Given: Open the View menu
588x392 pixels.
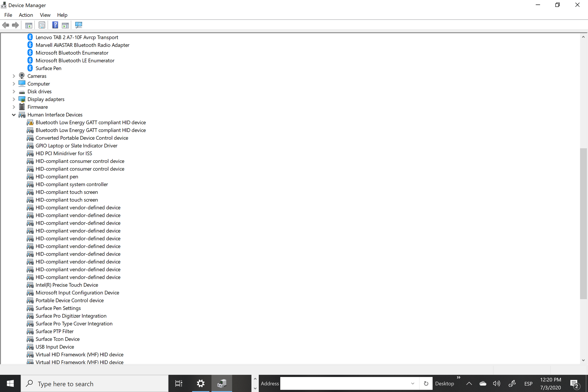Looking at the screenshot, I should [x=45, y=15].
